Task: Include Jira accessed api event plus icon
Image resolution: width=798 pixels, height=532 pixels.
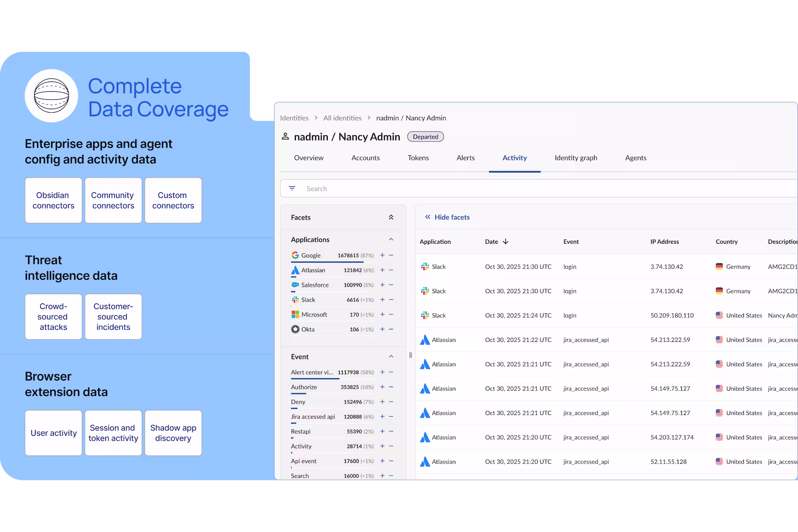Action: 382,417
